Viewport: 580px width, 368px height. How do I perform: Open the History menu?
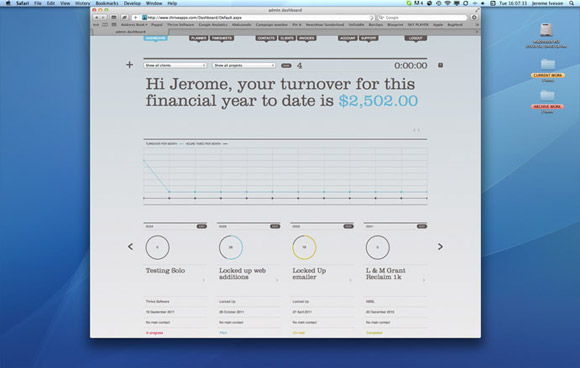click(82, 3)
